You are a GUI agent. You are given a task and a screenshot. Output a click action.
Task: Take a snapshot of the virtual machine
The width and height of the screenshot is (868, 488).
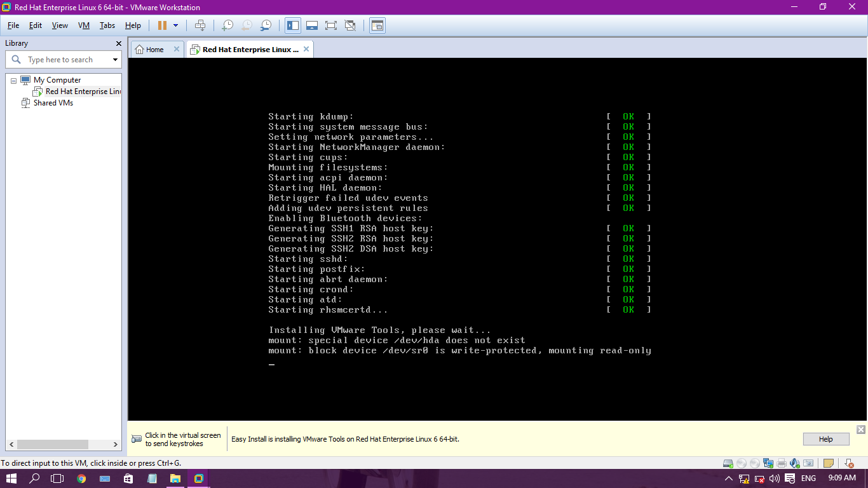click(227, 25)
